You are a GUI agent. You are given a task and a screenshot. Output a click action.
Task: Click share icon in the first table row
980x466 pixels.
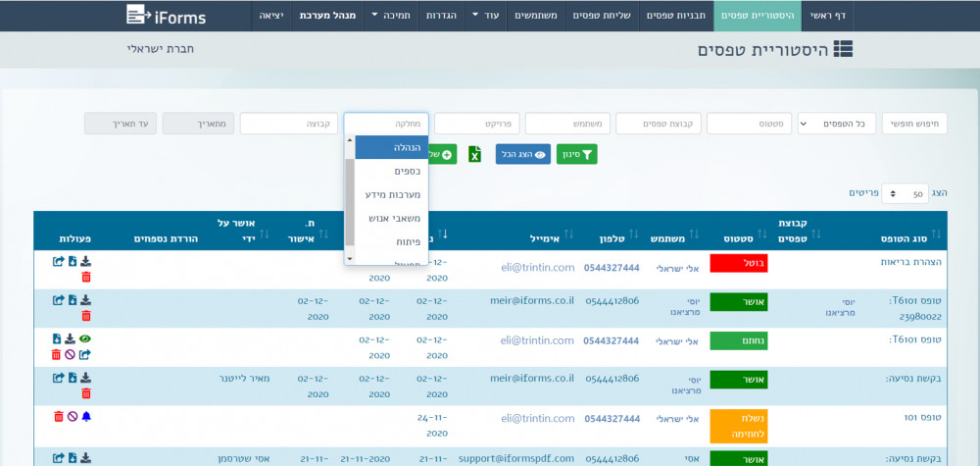click(x=58, y=261)
